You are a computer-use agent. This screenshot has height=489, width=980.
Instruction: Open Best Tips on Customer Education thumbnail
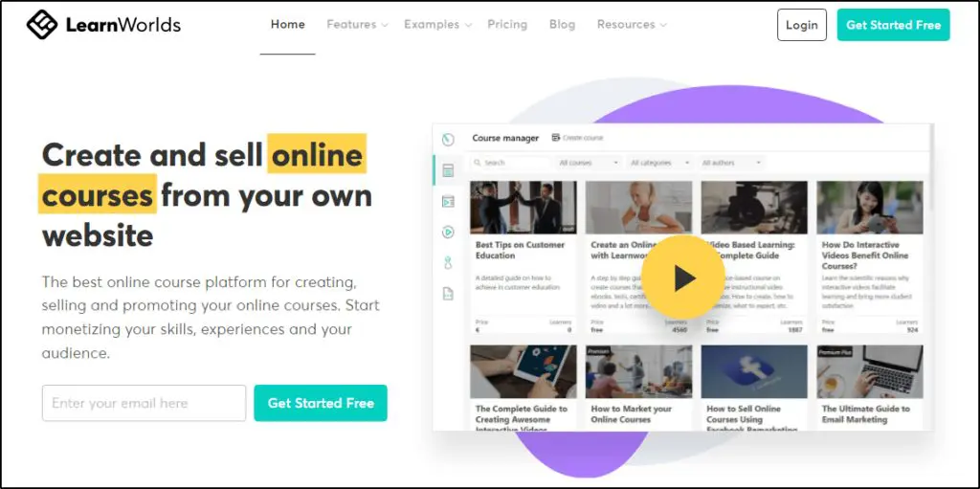[x=523, y=208]
